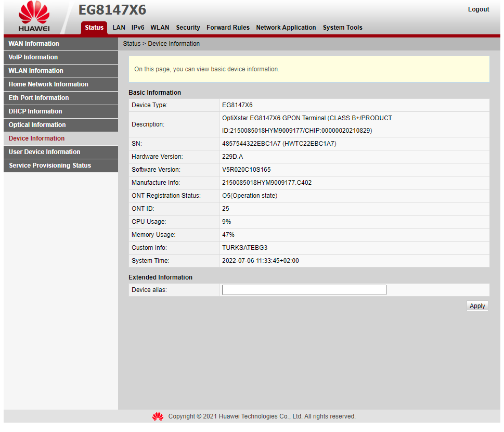Click ONT ID value '25'

pyautogui.click(x=226, y=209)
